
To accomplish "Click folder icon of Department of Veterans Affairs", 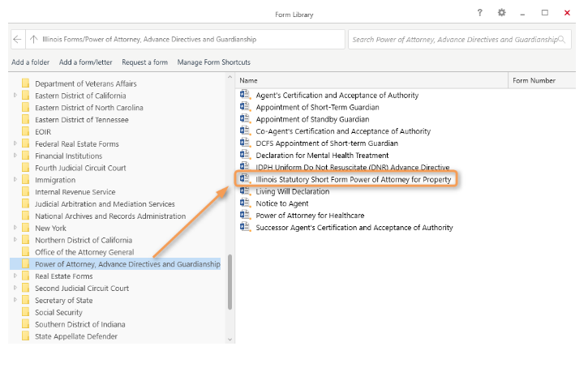I will click(x=25, y=83).
